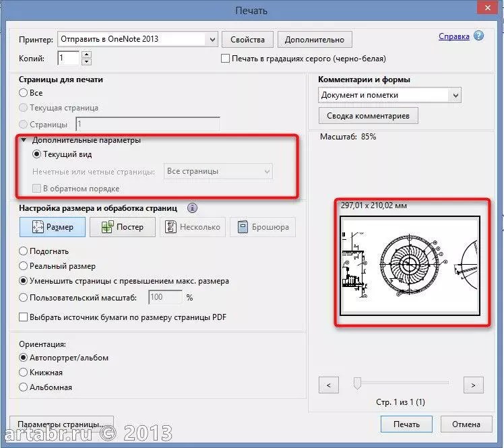Enable grayscale printing checkbox
504x448 pixels.
pyautogui.click(x=226, y=59)
